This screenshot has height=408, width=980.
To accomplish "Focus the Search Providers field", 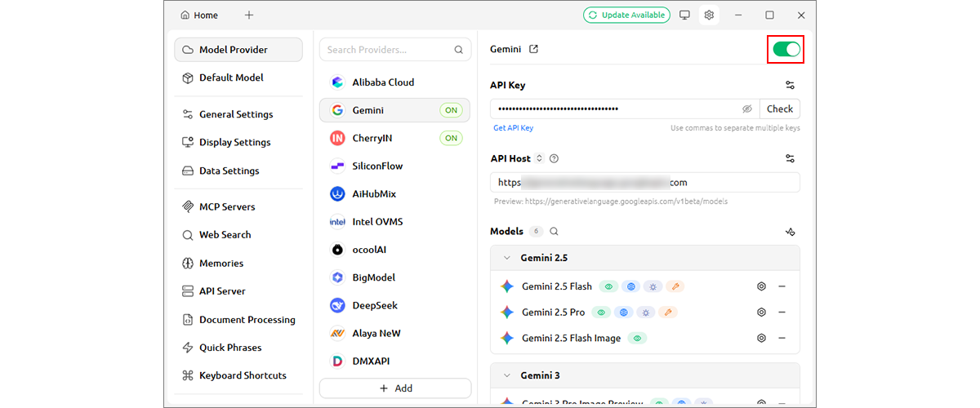I will tap(395, 50).
